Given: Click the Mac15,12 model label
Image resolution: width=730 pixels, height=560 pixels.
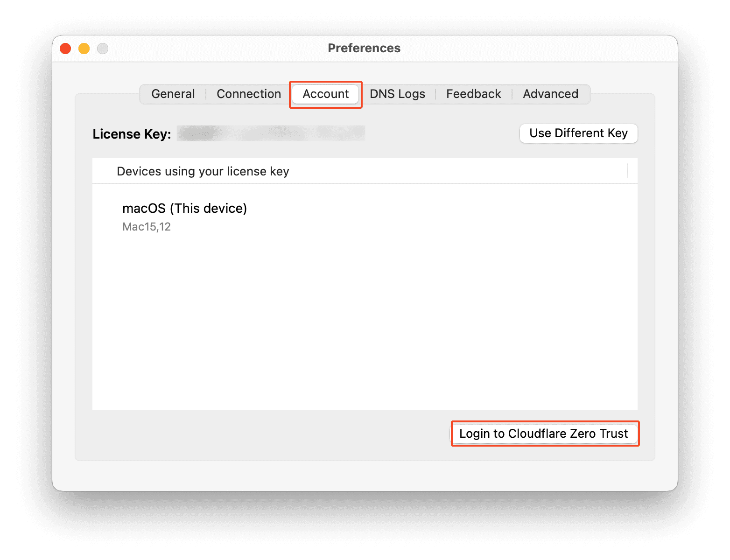Looking at the screenshot, I should 147,227.
